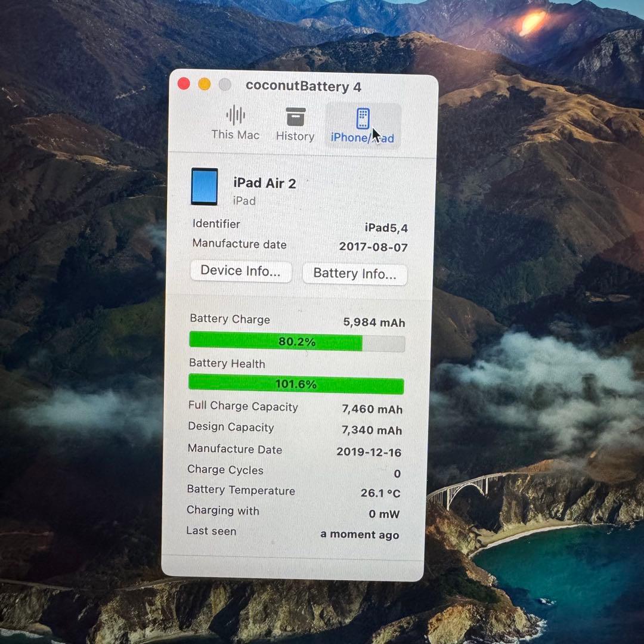Select the This Mac speaker-style icon
The width and height of the screenshot is (644, 644).
point(234,116)
